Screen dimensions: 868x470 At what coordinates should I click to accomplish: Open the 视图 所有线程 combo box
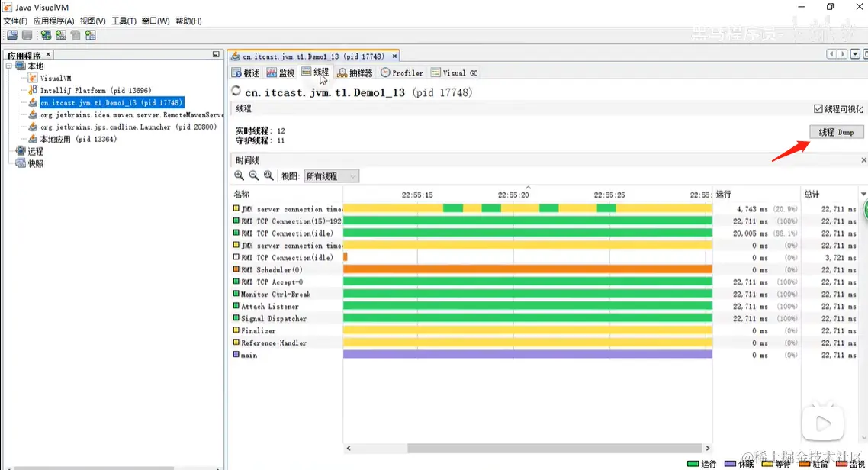pyautogui.click(x=332, y=176)
